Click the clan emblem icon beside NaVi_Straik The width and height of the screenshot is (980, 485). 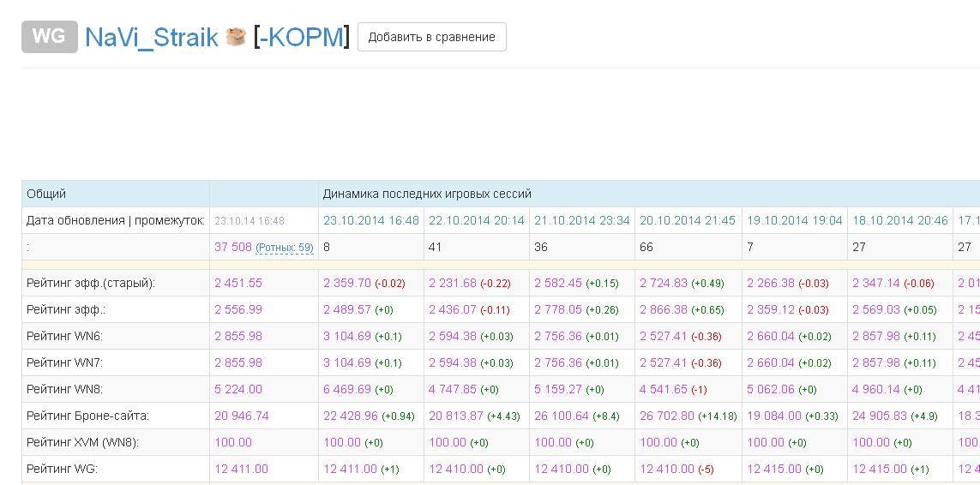point(236,37)
